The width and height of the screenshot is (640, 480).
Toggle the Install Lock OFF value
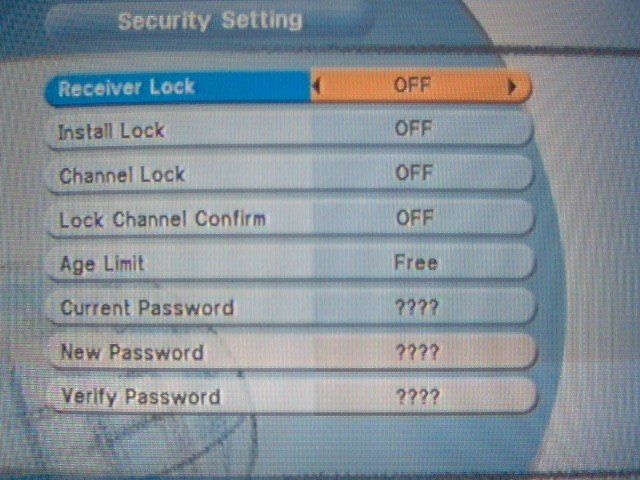tap(413, 129)
